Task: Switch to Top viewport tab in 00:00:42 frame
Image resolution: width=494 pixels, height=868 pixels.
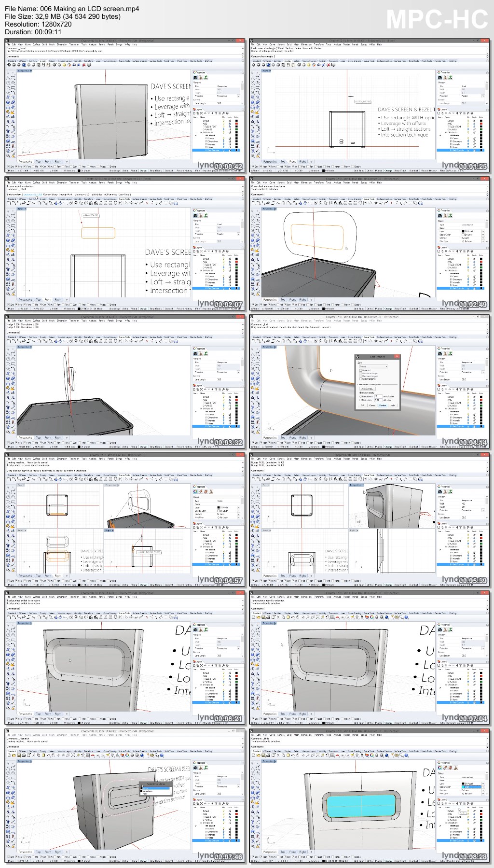Action: click(38, 161)
